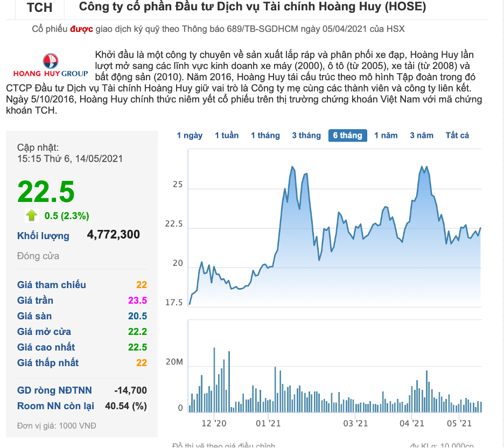
Task: Select the '3 tháng' time range
Action: [306, 135]
